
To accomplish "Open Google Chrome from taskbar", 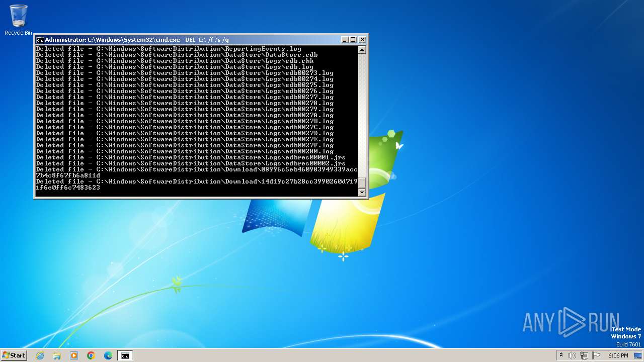I will pos(91,355).
